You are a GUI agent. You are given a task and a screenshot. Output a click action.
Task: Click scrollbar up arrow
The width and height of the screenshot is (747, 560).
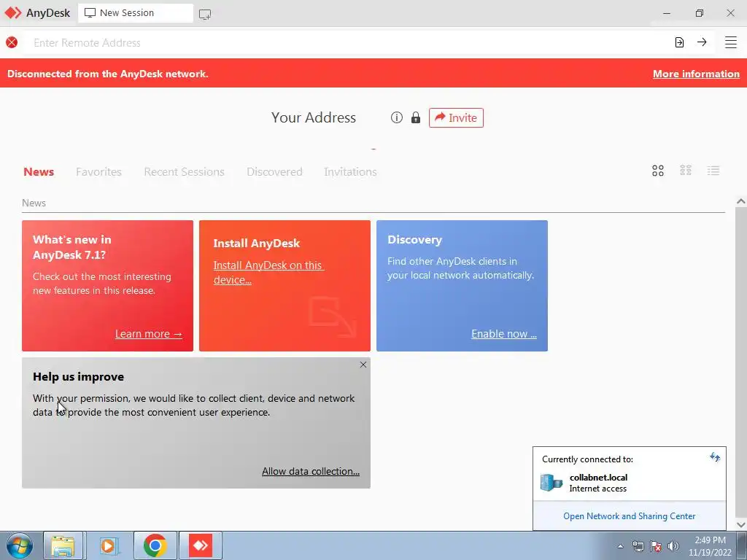[741, 201]
